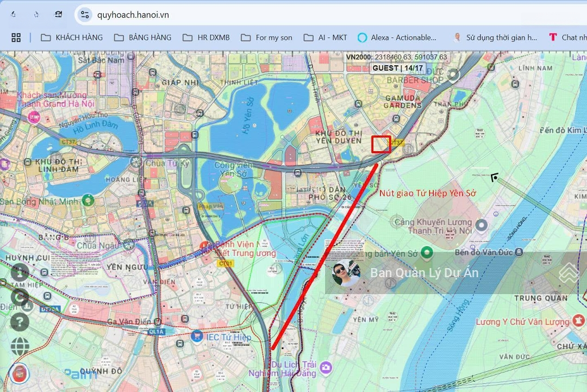Open the layers stack icon on right edge
This screenshot has width=587, height=392.
tap(570, 273)
